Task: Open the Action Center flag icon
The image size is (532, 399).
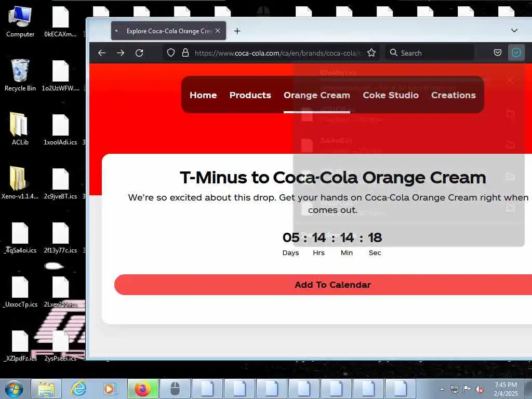Action: pos(467,389)
